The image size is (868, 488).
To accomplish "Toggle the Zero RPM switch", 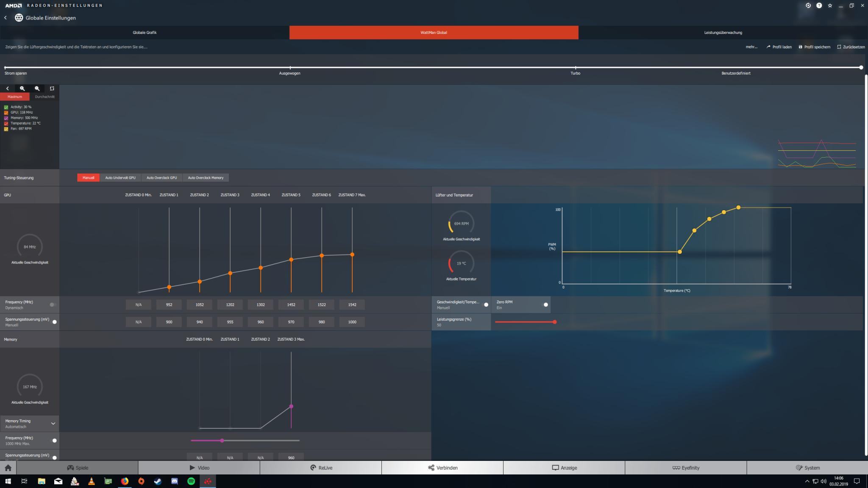I will coord(545,305).
